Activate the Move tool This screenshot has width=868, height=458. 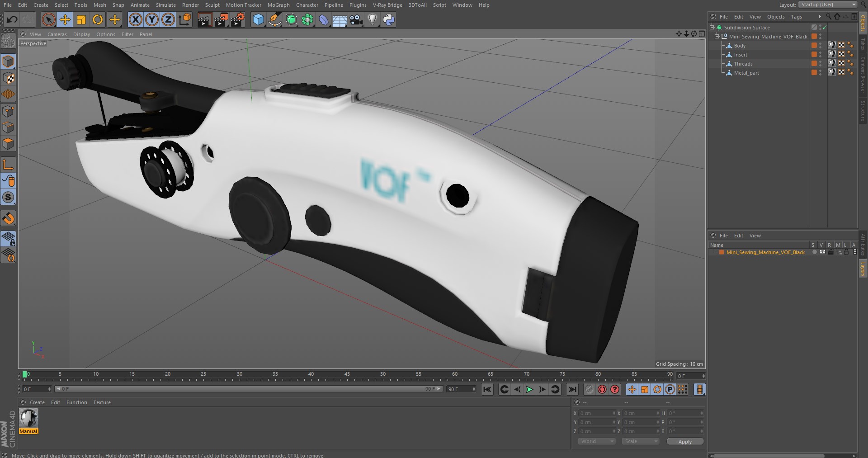tap(65, 19)
